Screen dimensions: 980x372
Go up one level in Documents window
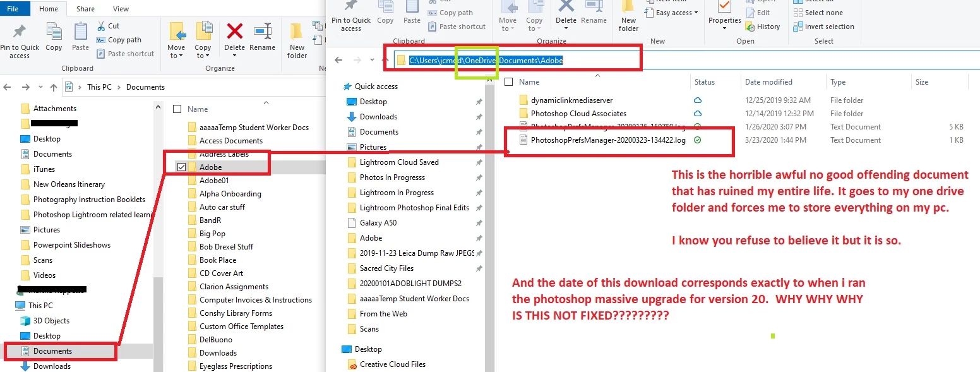pyautogui.click(x=54, y=87)
